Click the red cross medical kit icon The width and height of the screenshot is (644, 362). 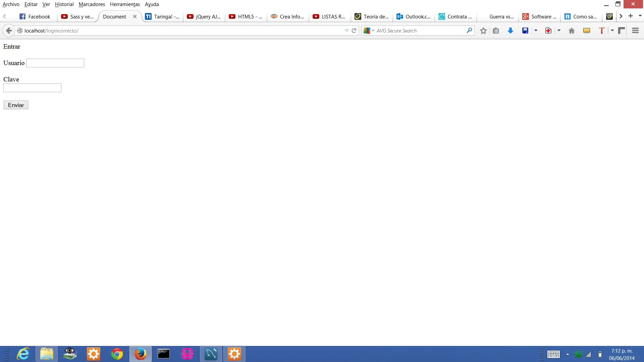548,31
